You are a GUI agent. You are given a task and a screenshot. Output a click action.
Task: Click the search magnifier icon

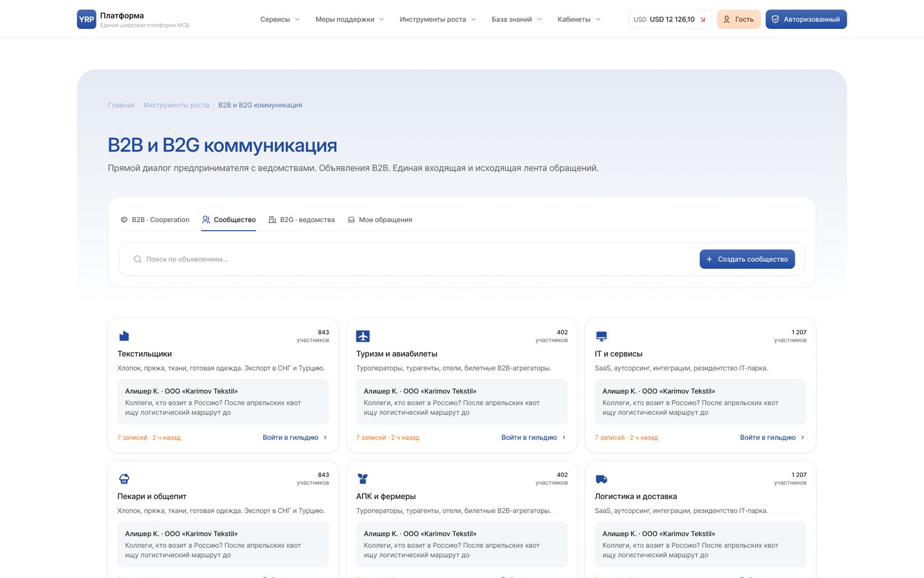137,259
